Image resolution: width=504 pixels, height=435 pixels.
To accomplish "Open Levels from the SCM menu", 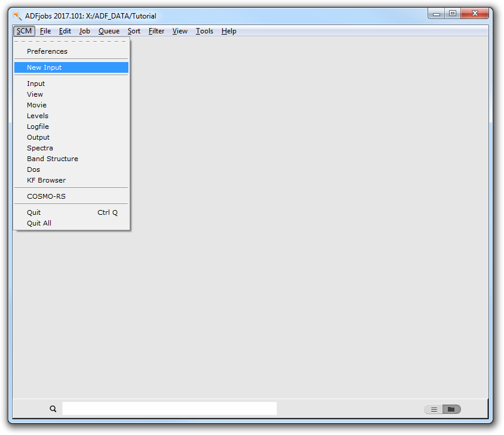I will click(x=38, y=116).
